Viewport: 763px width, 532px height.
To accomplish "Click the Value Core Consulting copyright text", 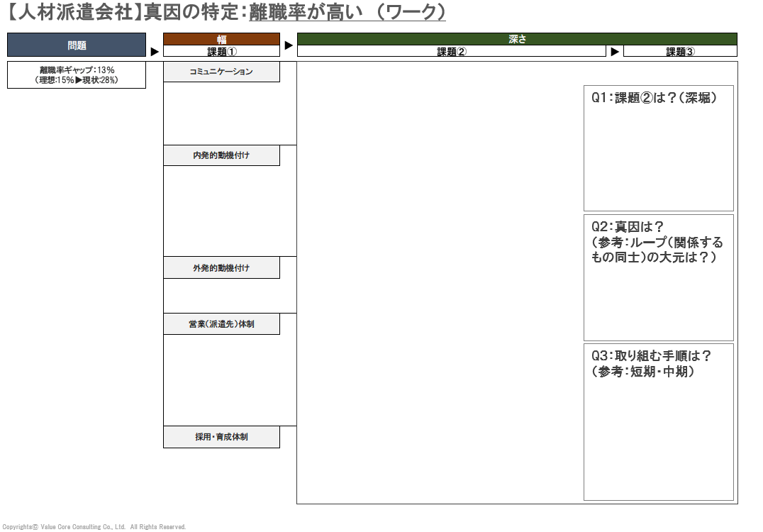I will pos(94,527).
